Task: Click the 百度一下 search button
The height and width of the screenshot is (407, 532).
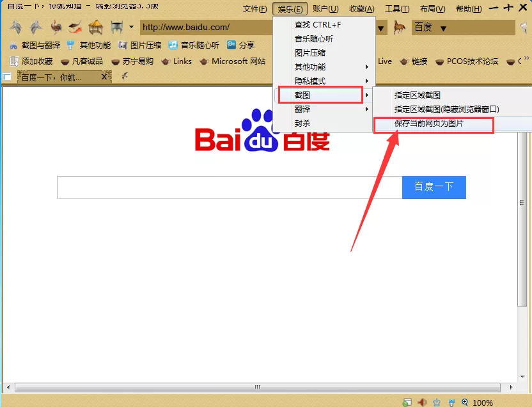Action: pos(434,188)
